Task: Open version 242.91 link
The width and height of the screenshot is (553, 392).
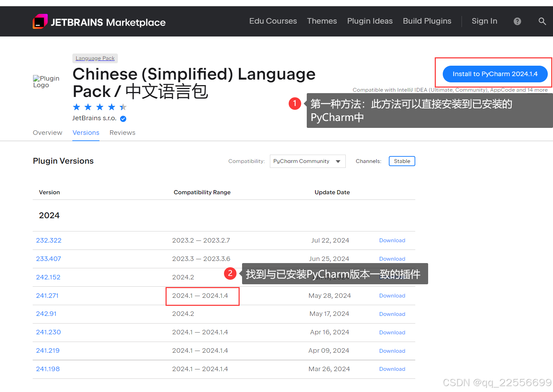Action: tap(46, 314)
